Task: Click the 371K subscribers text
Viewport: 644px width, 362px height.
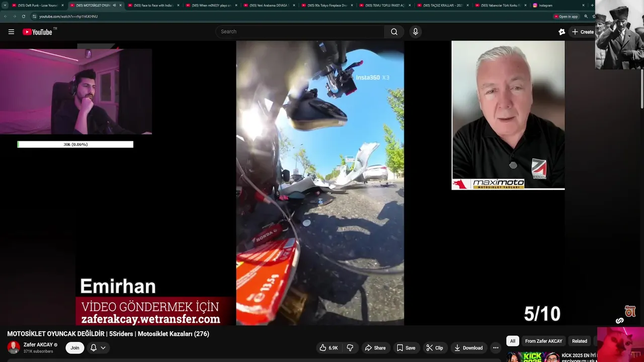Action: tap(38, 351)
